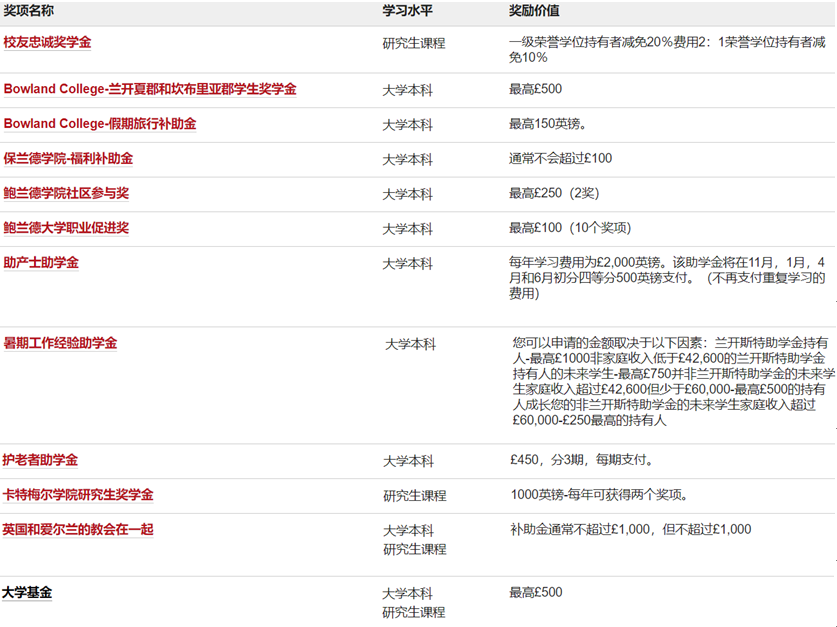837x627 pixels.
Task: Open the 鲍兰德大学职业促进奖 link
Action: 66,228
